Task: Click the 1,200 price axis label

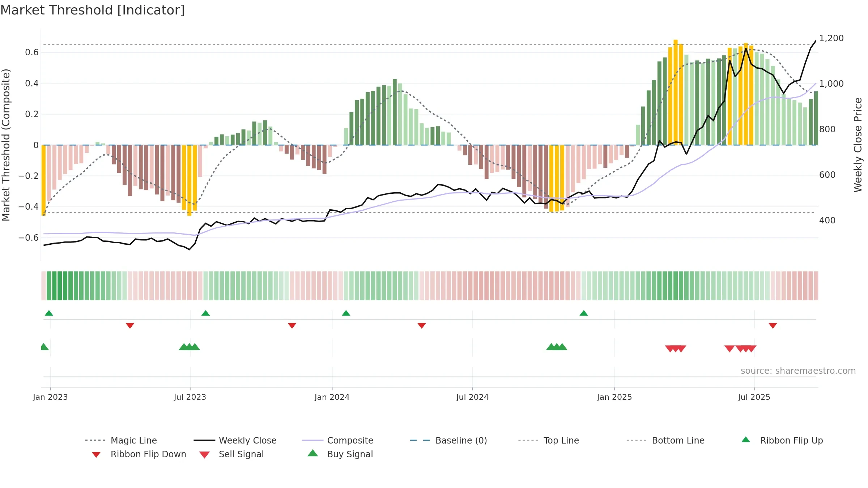Action: coord(831,38)
